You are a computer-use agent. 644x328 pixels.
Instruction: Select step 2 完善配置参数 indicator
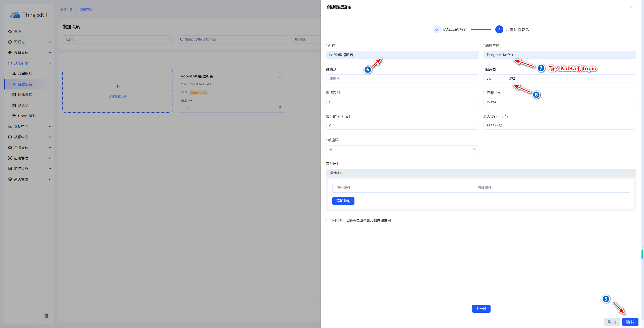click(499, 29)
